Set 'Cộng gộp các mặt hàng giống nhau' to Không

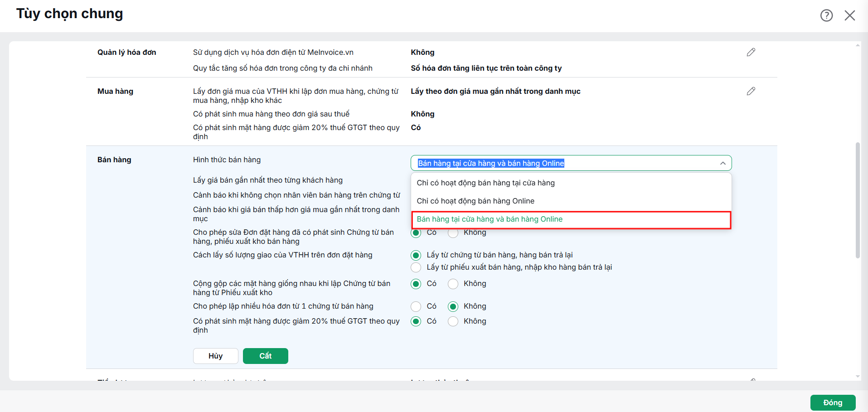453,284
